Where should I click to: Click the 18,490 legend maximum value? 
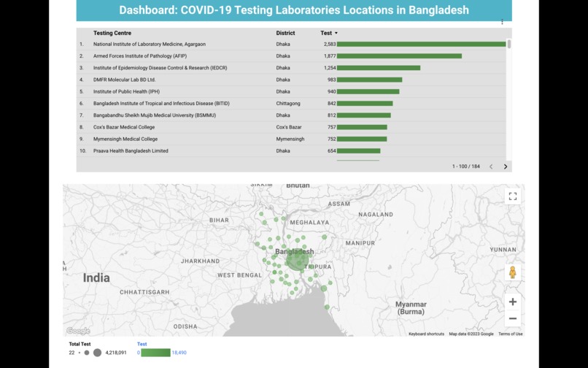179,353
